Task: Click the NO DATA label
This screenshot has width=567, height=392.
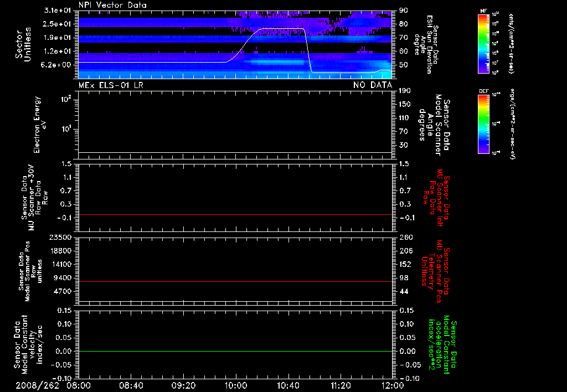Action: (x=373, y=85)
